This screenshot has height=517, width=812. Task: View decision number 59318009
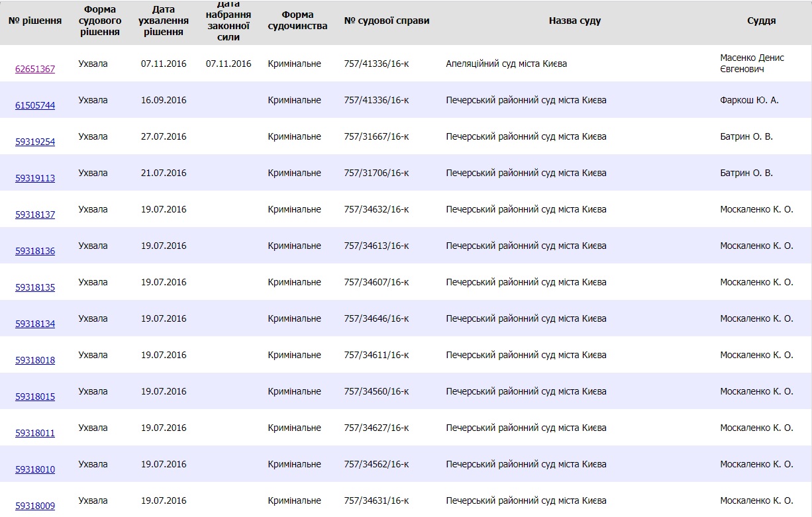click(x=35, y=506)
